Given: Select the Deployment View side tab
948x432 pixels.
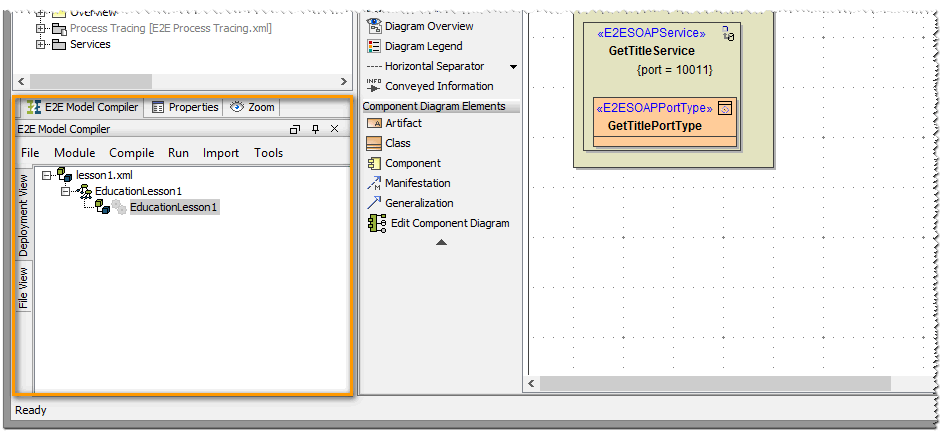Looking at the screenshot, I should click(x=23, y=215).
